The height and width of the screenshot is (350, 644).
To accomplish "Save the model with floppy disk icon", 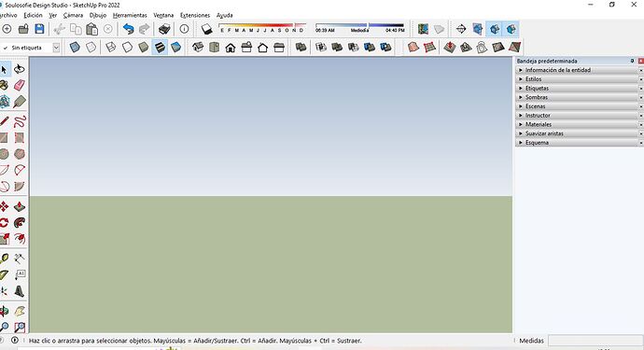I will pyautogui.click(x=39, y=29).
